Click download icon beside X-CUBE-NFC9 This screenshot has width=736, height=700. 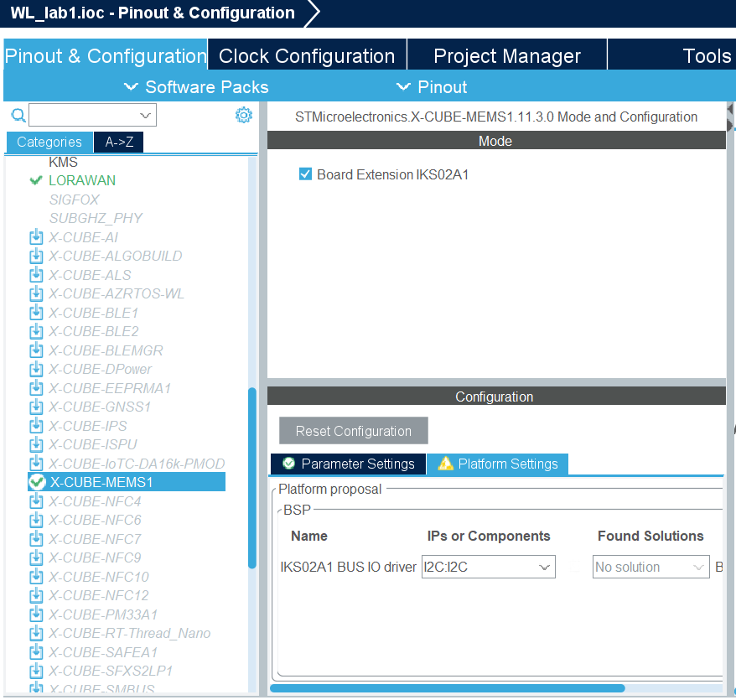coord(36,557)
